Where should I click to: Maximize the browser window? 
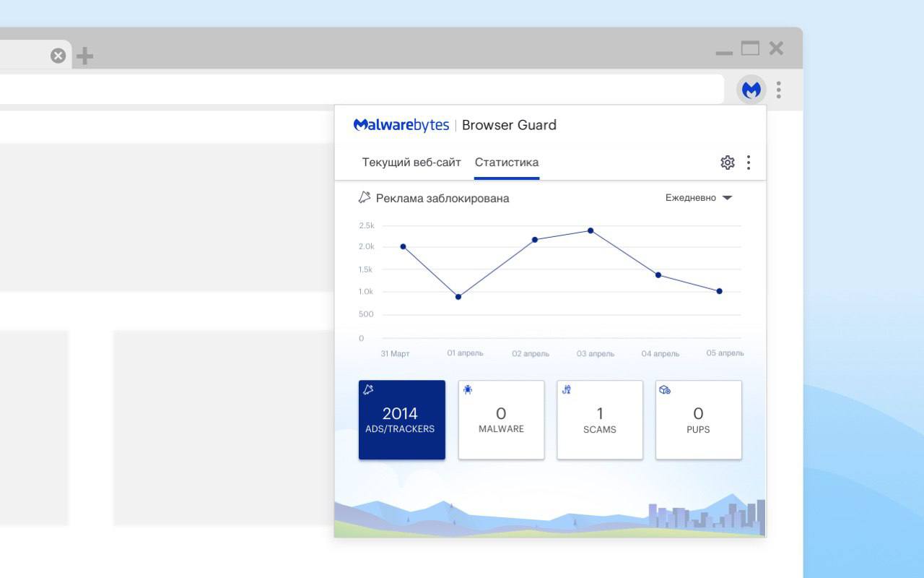750,48
